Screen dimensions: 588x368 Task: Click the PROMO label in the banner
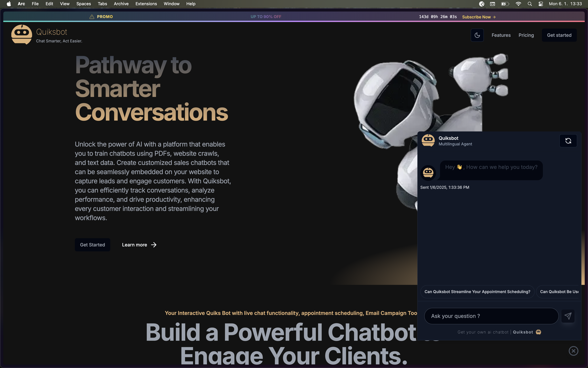tap(105, 17)
